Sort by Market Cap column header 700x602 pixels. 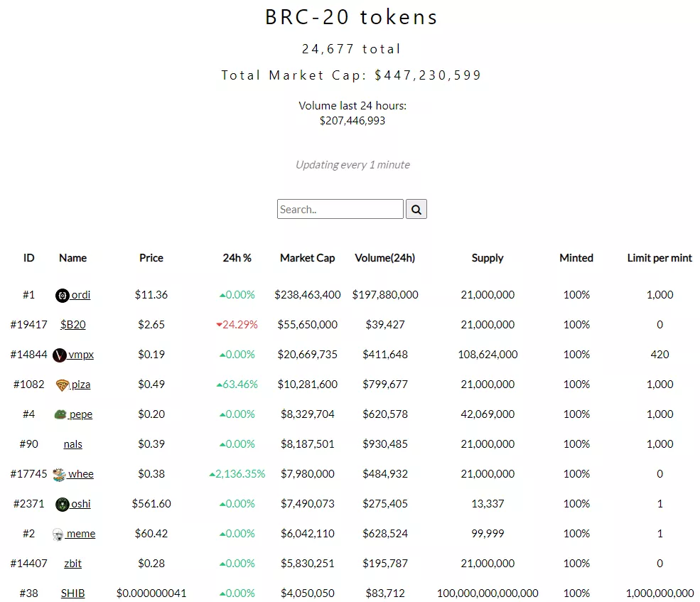pos(307,258)
